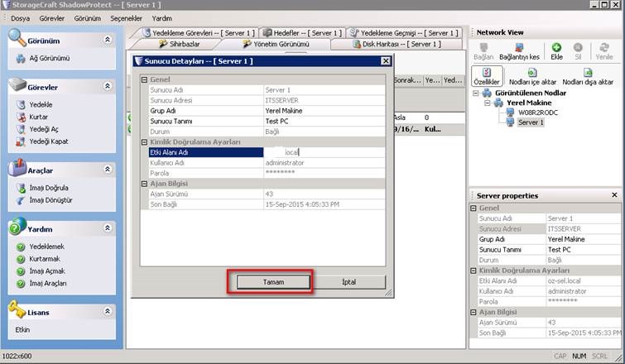Close the Server properties panel
The width and height of the screenshot is (625, 364).
(614, 195)
